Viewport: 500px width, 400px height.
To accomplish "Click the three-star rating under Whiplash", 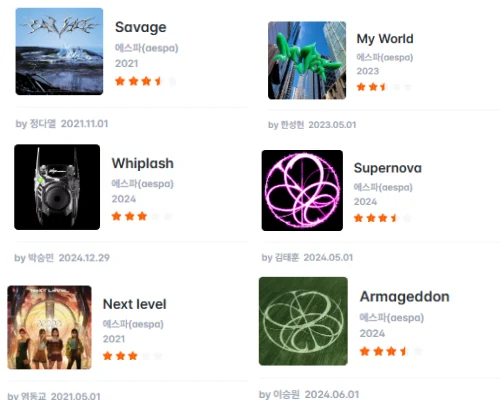I will 142,216.
